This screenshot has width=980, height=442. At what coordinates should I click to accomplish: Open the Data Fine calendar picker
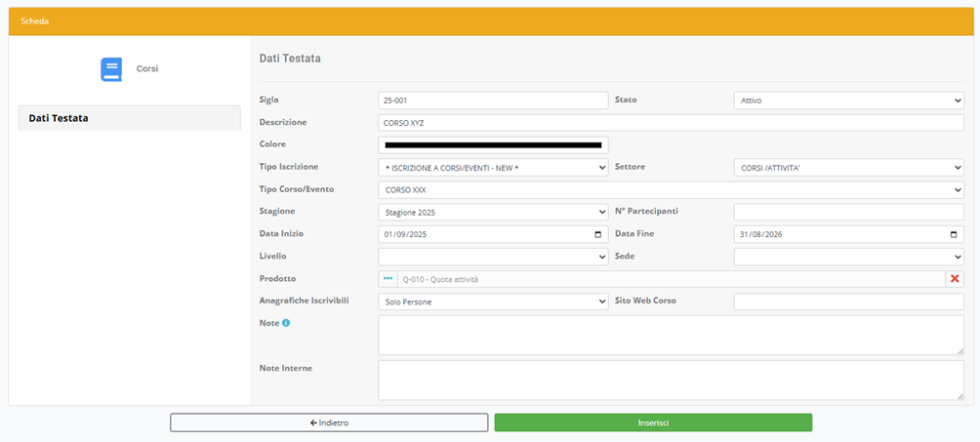pos(954,234)
